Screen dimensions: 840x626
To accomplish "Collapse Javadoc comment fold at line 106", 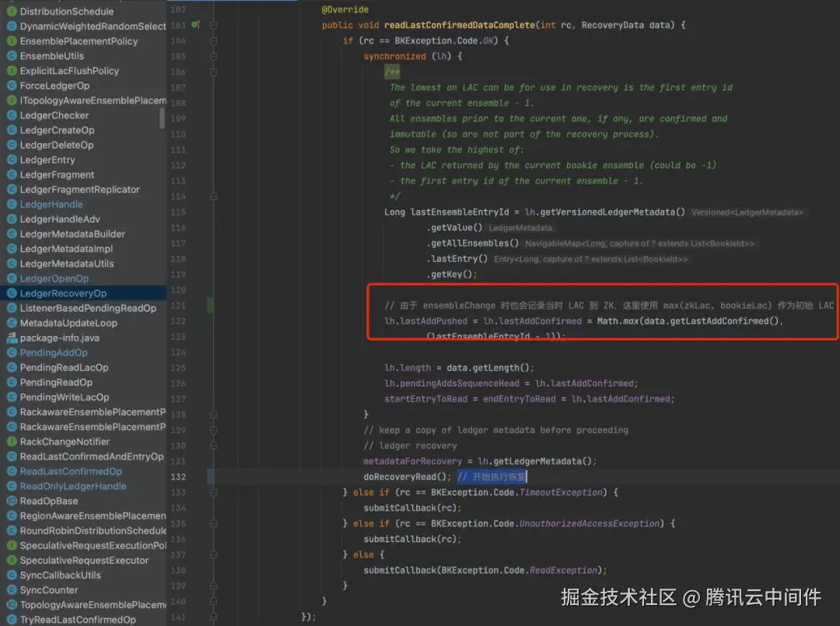I will pos(213,72).
